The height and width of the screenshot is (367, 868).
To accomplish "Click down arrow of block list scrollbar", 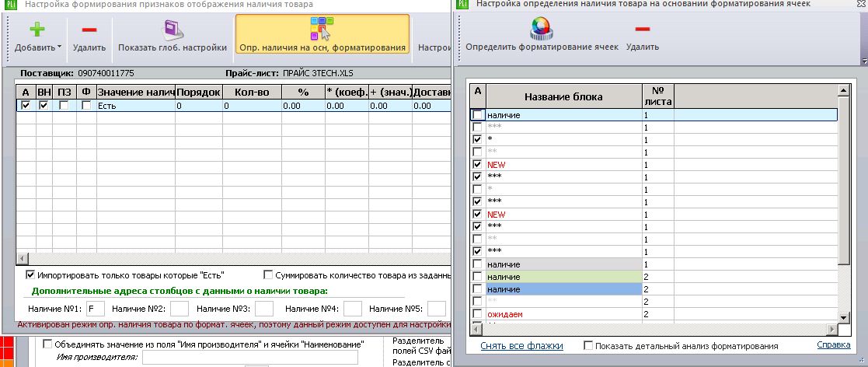I will click(x=844, y=318).
